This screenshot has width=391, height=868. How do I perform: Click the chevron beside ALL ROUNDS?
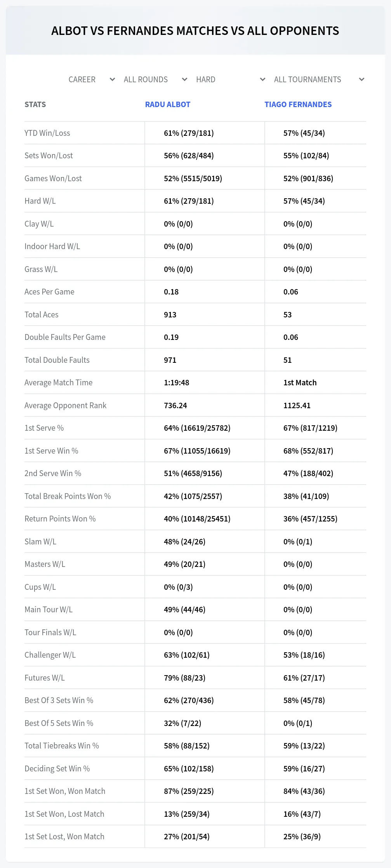pos(184,80)
